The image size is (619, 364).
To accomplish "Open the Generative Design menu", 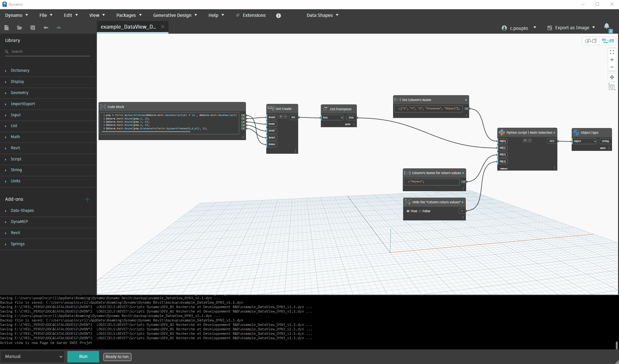I will tap(175, 15).
